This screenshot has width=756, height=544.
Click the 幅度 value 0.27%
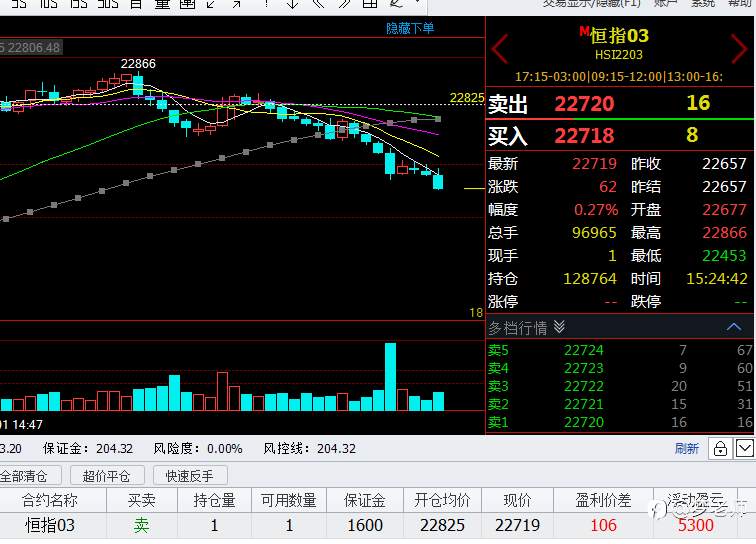pos(596,210)
